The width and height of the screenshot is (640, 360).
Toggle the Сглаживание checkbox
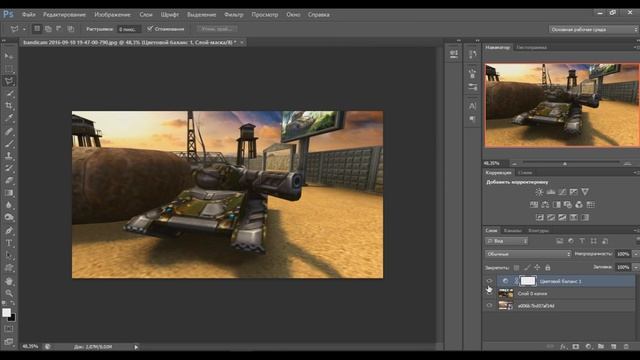pyautogui.click(x=150, y=29)
